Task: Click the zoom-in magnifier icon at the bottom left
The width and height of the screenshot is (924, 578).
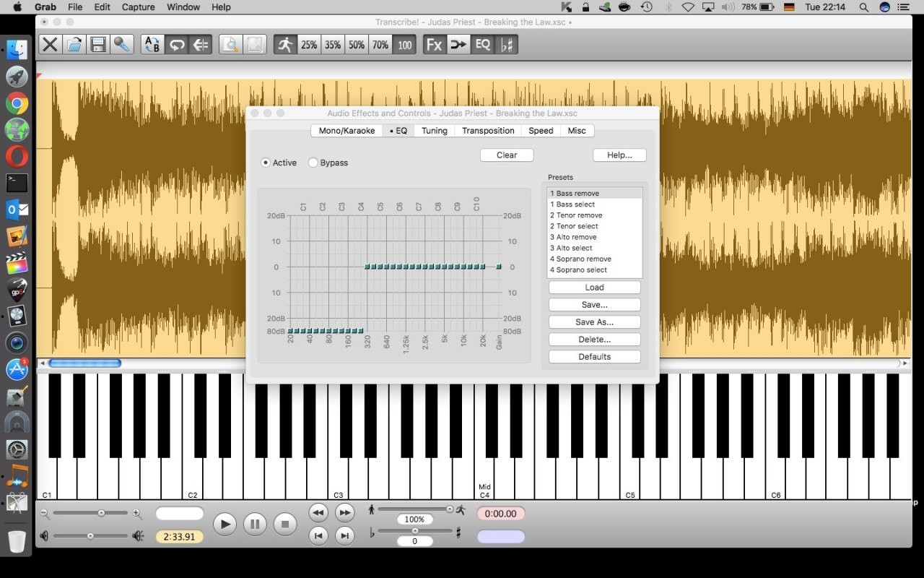Action: pos(137,514)
